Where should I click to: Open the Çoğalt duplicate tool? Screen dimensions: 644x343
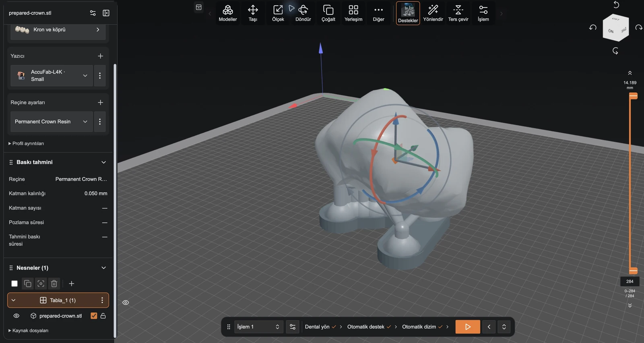tap(328, 13)
